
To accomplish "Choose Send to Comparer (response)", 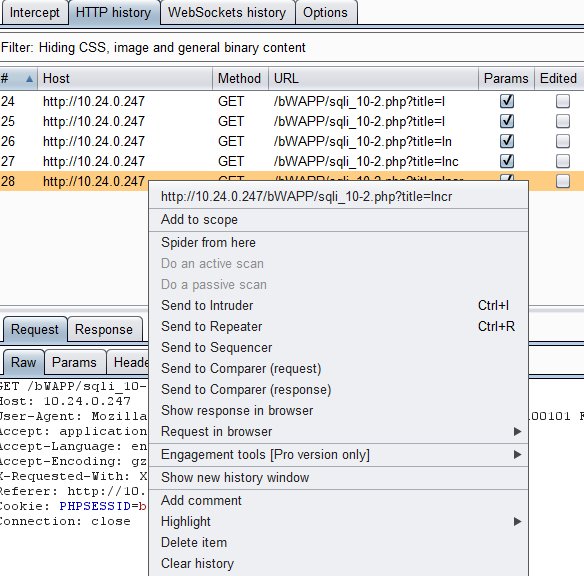I will pos(339,389).
